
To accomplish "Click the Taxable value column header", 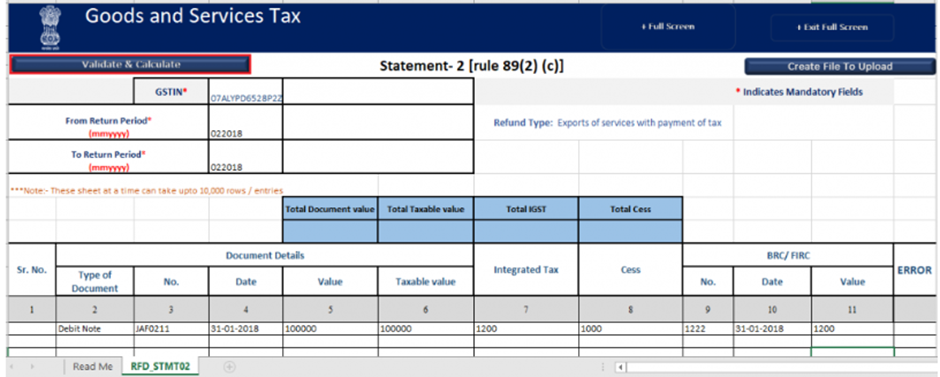I will pos(426,281).
